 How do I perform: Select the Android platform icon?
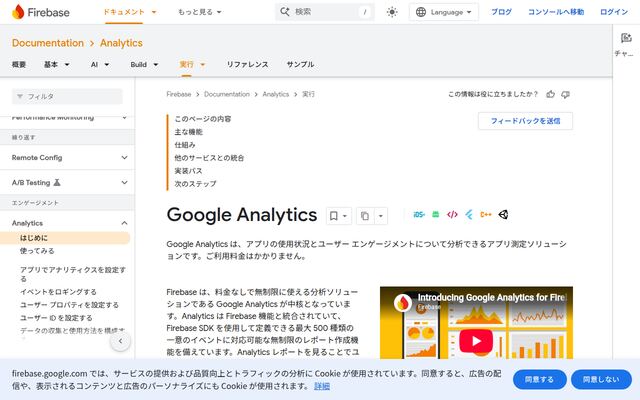tap(436, 215)
